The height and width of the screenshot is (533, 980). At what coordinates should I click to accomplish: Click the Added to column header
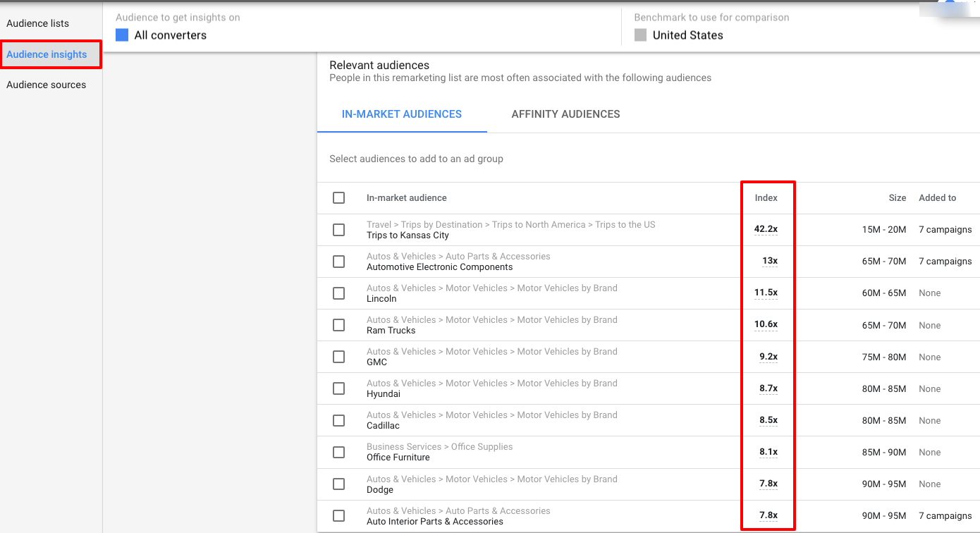tap(938, 197)
